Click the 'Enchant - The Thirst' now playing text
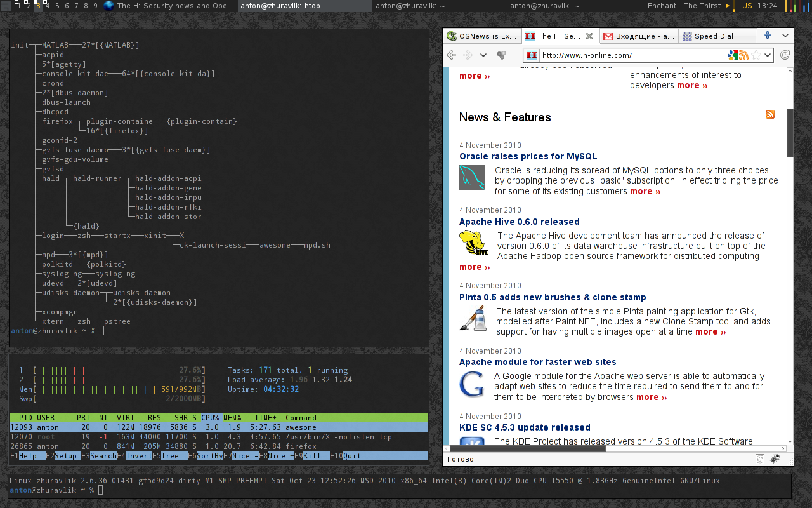Image resolution: width=812 pixels, height=508 pixels. (x=684, y=6)
